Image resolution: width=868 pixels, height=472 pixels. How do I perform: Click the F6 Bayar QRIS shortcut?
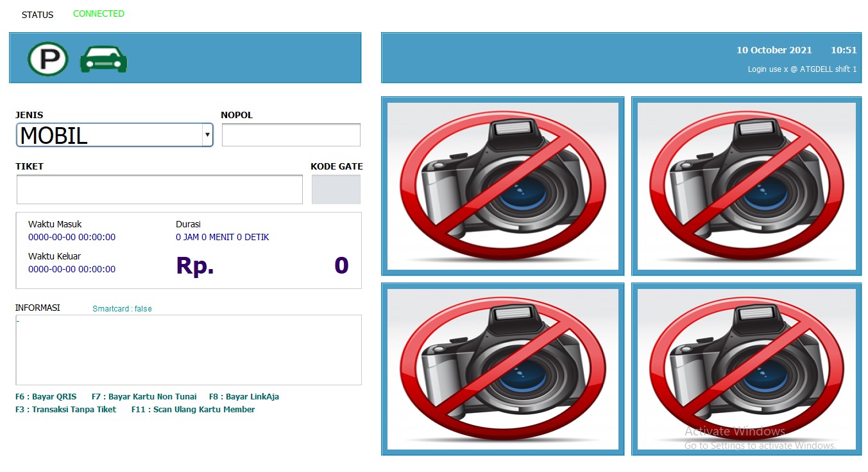pyautogui.click(x=46, y=397)
